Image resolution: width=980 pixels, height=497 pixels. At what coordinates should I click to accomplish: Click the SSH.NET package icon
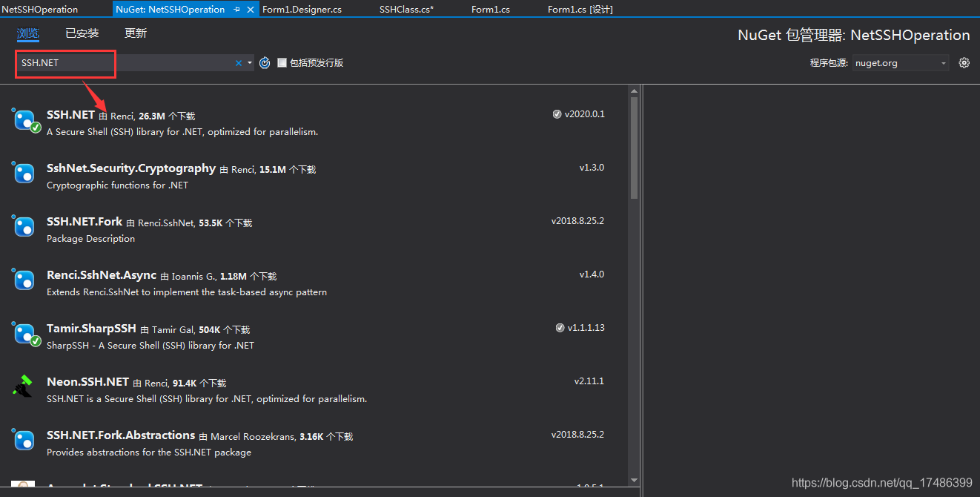tap(25, 120)
